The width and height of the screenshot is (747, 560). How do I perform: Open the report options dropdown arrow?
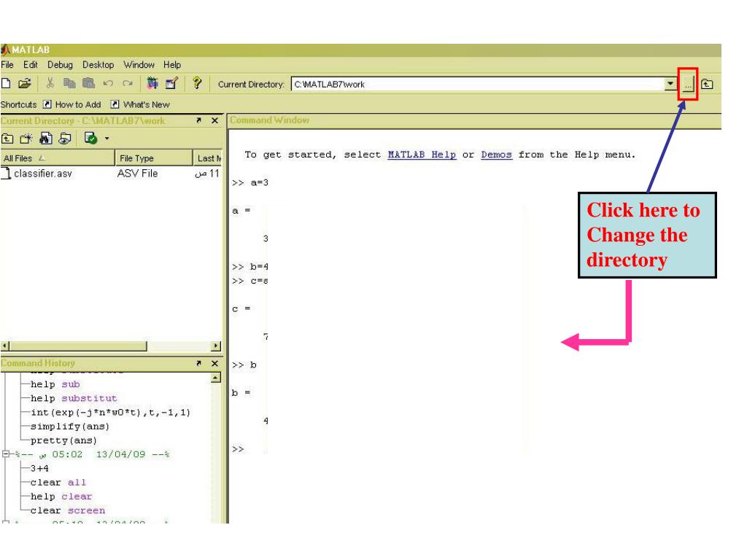point(107,139)
